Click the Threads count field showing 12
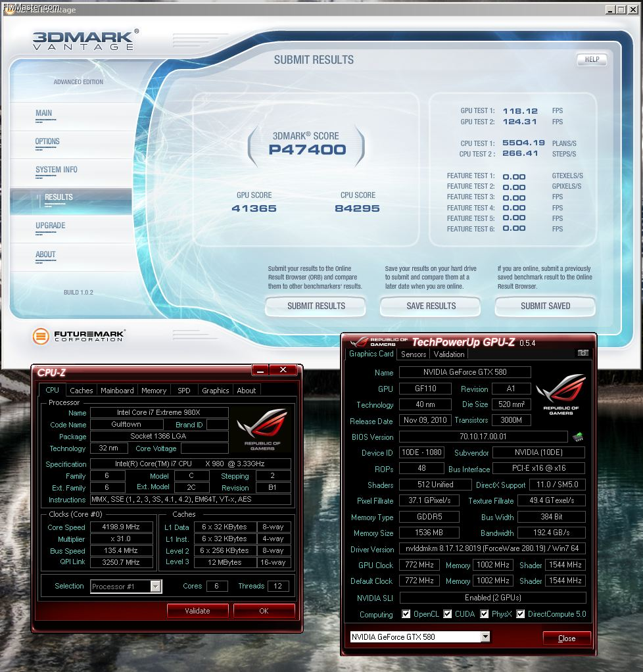 click(x=277, y=586)
